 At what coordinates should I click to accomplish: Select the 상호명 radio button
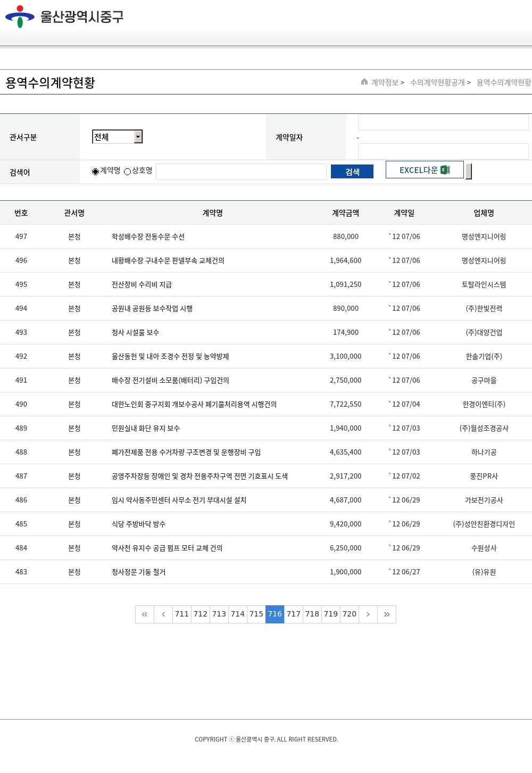click(x=128, y=171)
